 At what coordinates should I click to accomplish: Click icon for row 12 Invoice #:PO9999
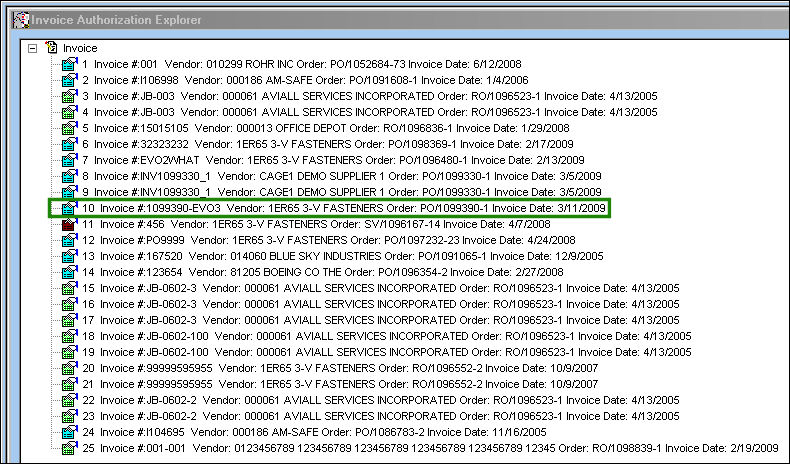[70, 240]
